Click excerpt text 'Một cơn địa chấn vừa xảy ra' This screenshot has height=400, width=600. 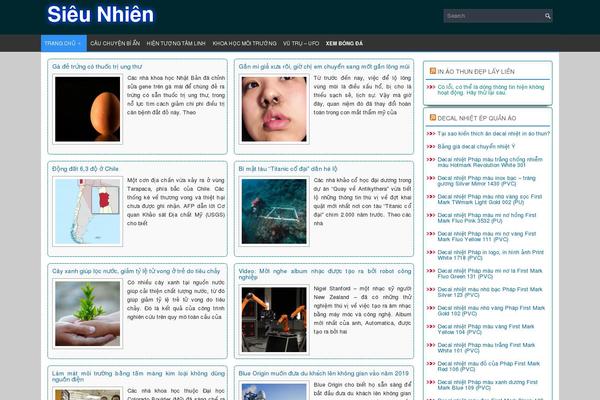176,201
